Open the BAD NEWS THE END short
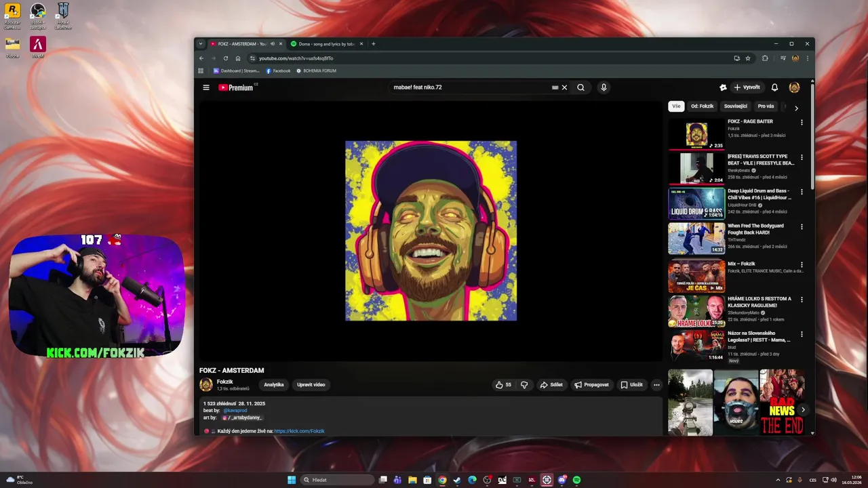Image resolution: width=868 pixels, height=488 pixels. (782, 403)
